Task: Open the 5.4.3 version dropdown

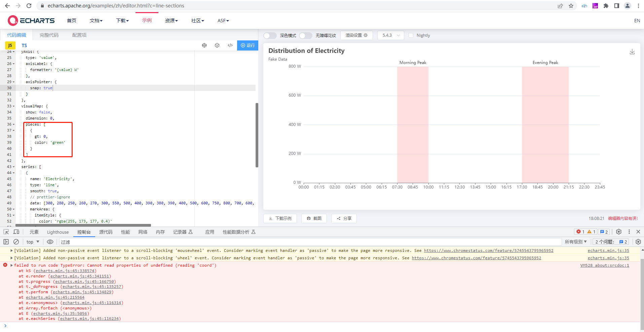Action: pos(390,35)
